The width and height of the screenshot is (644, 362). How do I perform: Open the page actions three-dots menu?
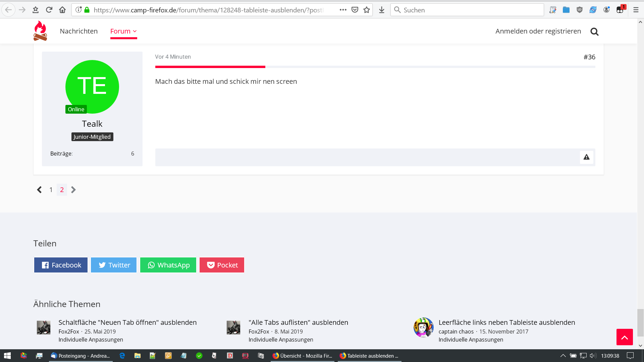point(343,10)
